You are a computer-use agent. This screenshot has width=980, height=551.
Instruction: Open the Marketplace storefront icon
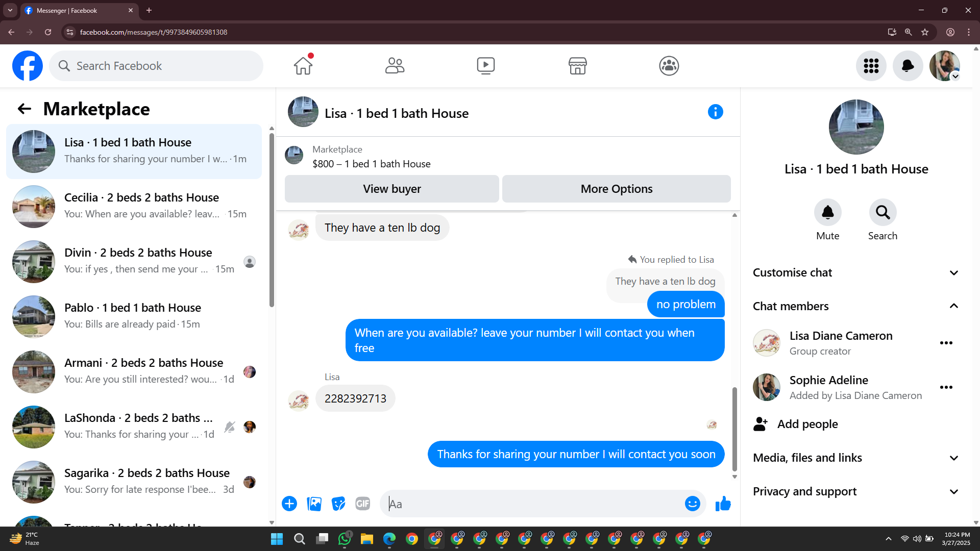(577, 65)
